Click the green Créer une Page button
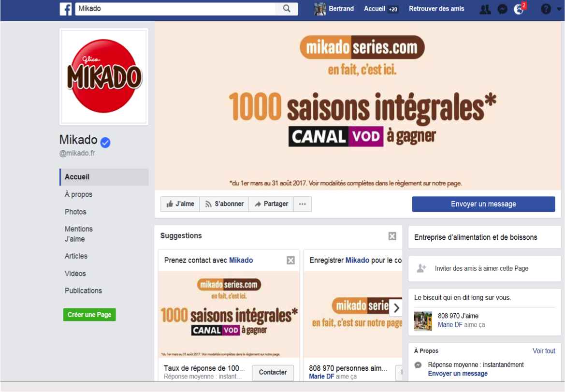 click(89, 315)
